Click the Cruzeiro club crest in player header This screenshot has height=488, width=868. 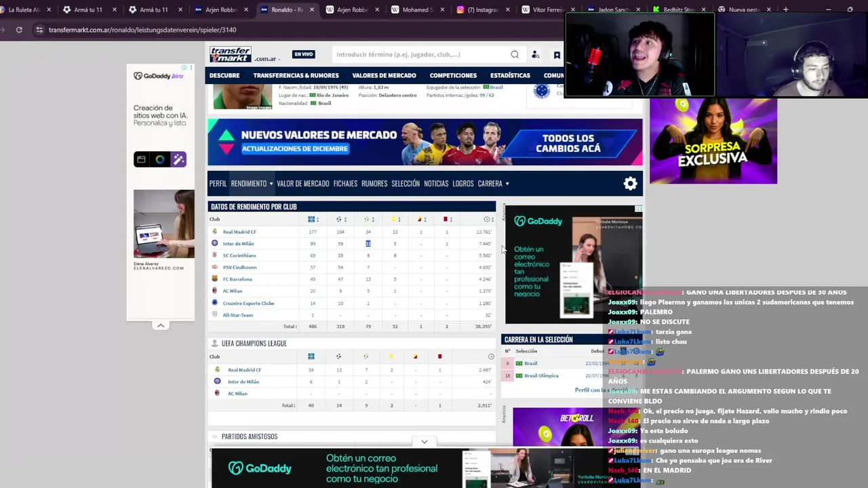541,91
